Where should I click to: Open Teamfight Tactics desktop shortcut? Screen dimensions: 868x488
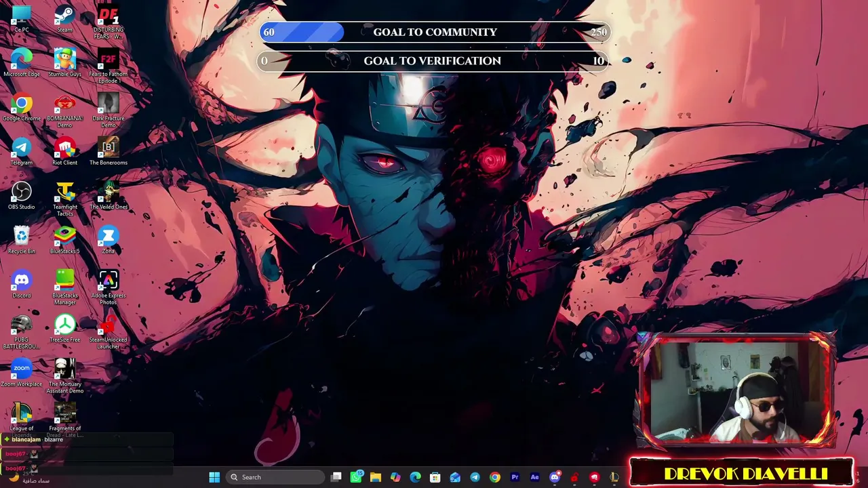64,200
